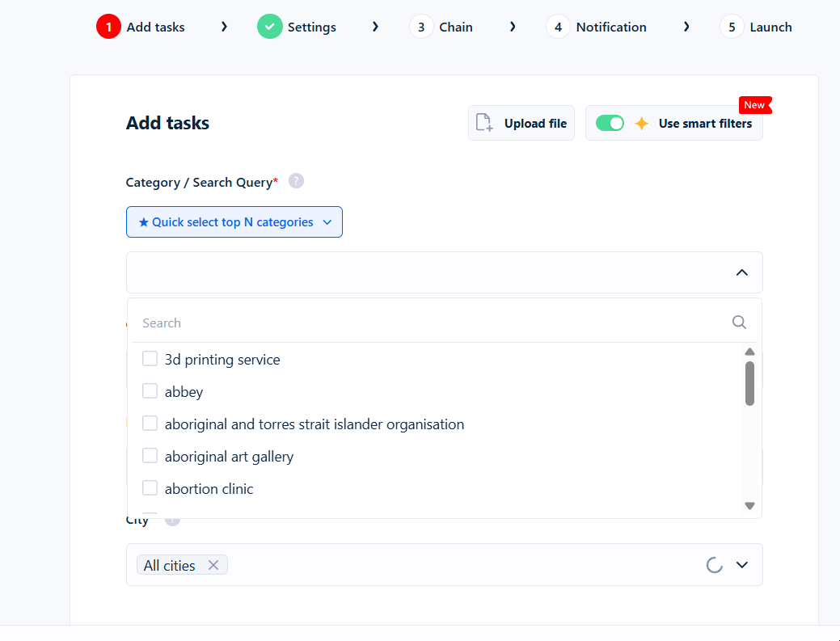The image size is (840, 641).
Task: Click the green checkmark Settings step icon
Action: click(x=269, y=27)
